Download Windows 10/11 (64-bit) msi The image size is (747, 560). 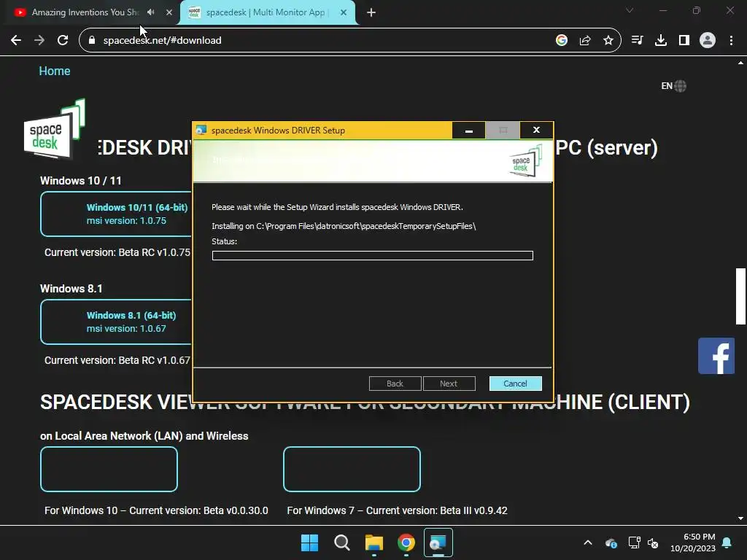(x=116, y=214)
